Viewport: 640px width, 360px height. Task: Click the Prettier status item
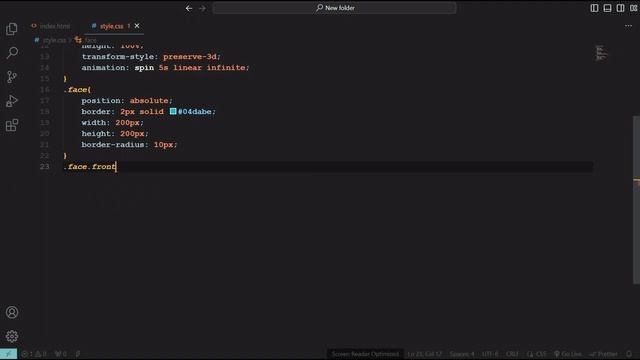[604, 354]
